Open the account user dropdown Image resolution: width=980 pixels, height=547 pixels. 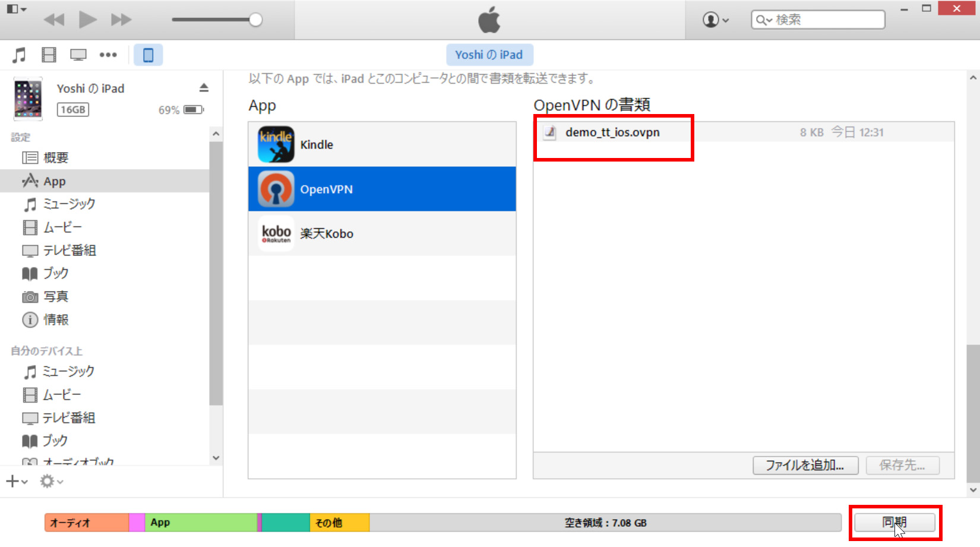pos(715,20)
